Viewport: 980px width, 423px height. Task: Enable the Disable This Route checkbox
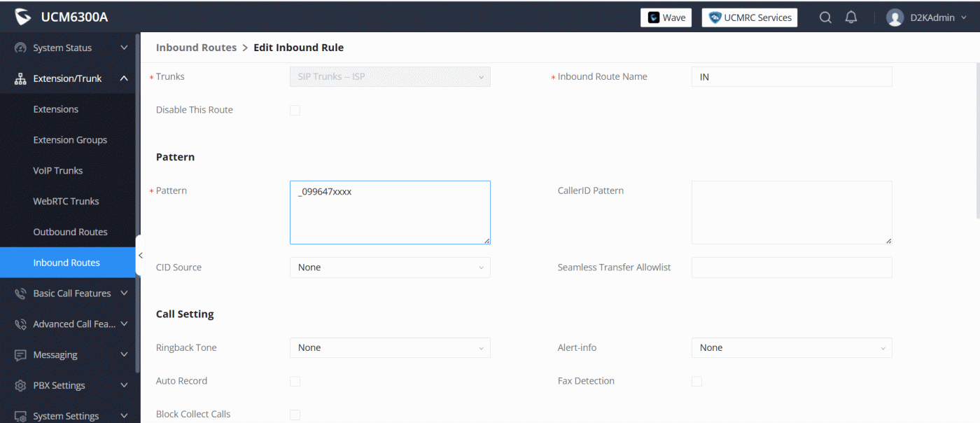click(x=295, y=110)
